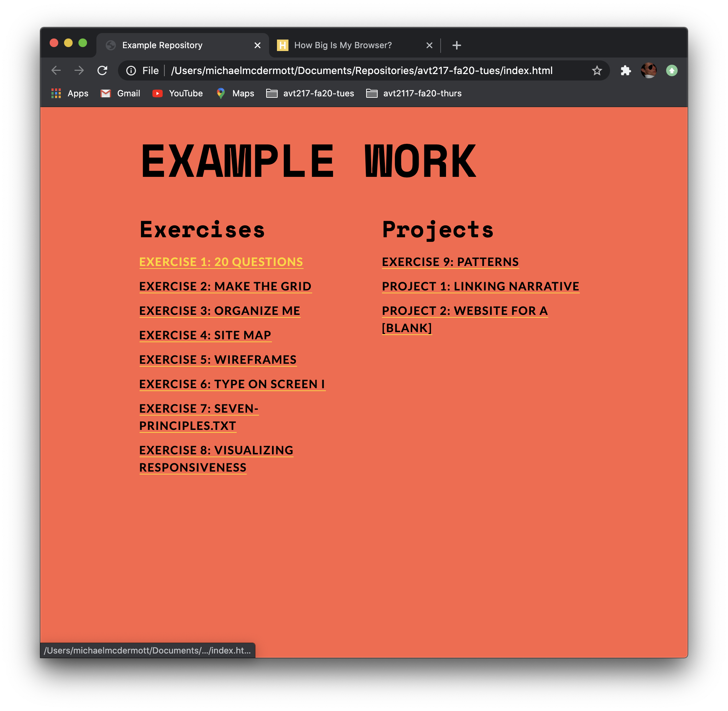Open the Maps bookmark
The height and width of the screenshot is (711, 728).
pyautogui.click(x=235, y=93)
